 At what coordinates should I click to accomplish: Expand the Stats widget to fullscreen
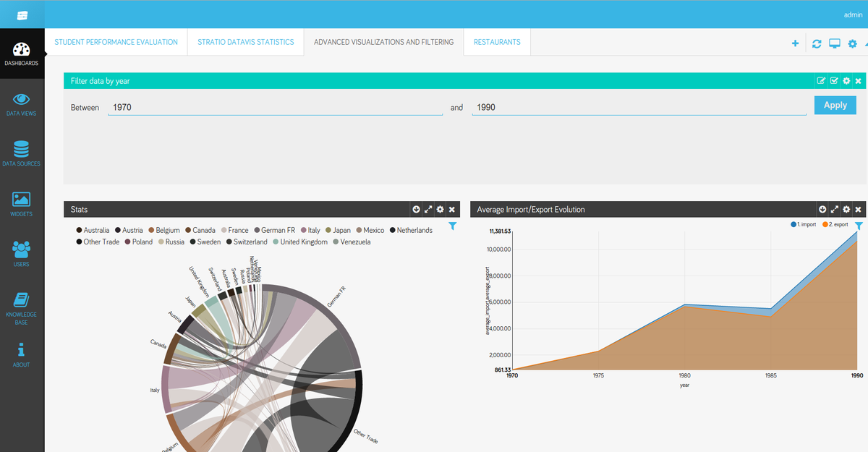click(x=428, y=209)
